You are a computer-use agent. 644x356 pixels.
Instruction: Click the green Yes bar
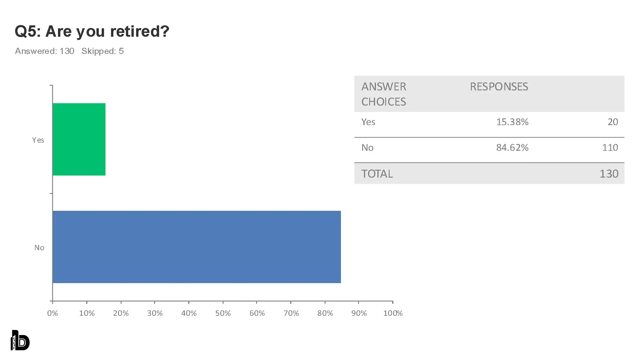79,139
